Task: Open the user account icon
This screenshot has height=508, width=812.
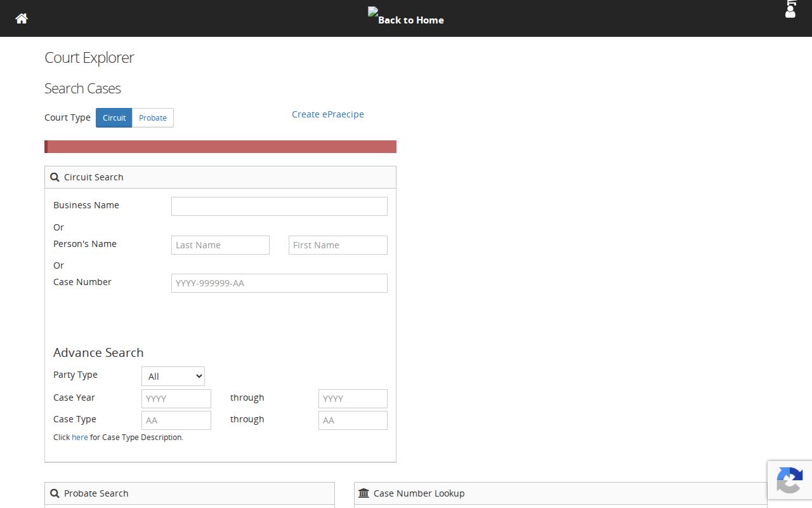Action: point(790,9)
